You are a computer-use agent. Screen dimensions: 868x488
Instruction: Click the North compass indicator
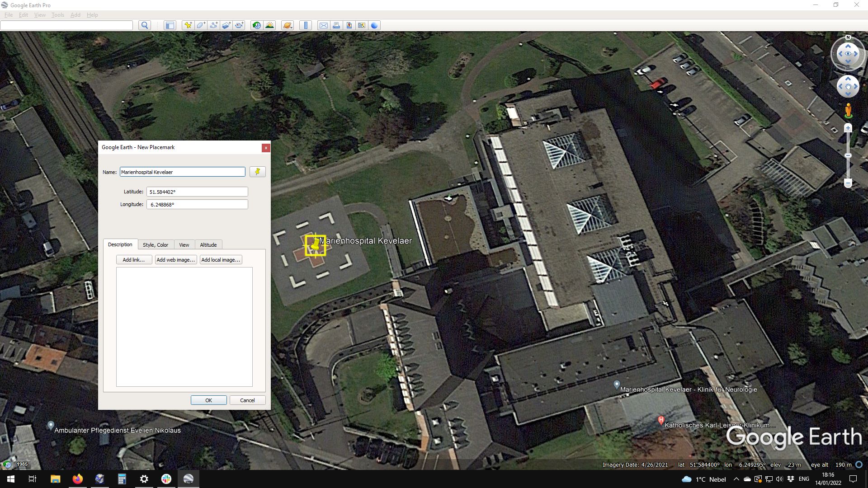pyautogui.click(x=848, y=38)
